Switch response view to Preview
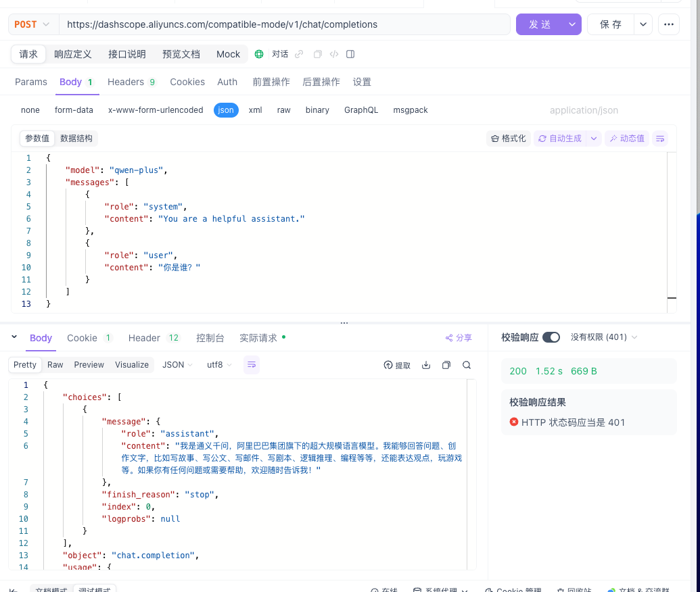 pos(89,365)
